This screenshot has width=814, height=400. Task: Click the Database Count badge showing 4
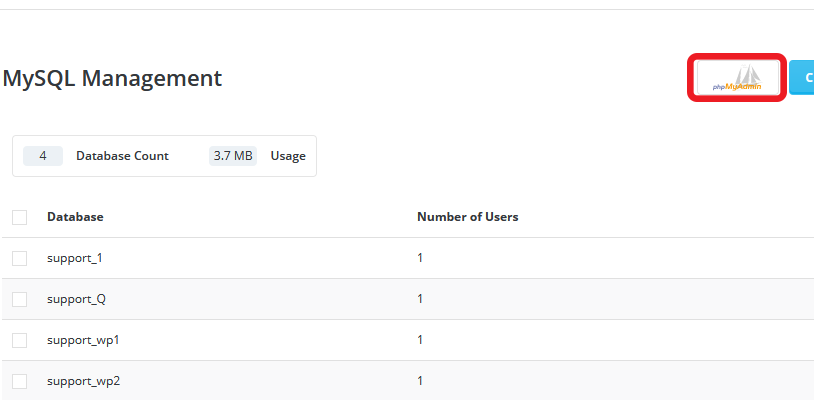(43, 156)
